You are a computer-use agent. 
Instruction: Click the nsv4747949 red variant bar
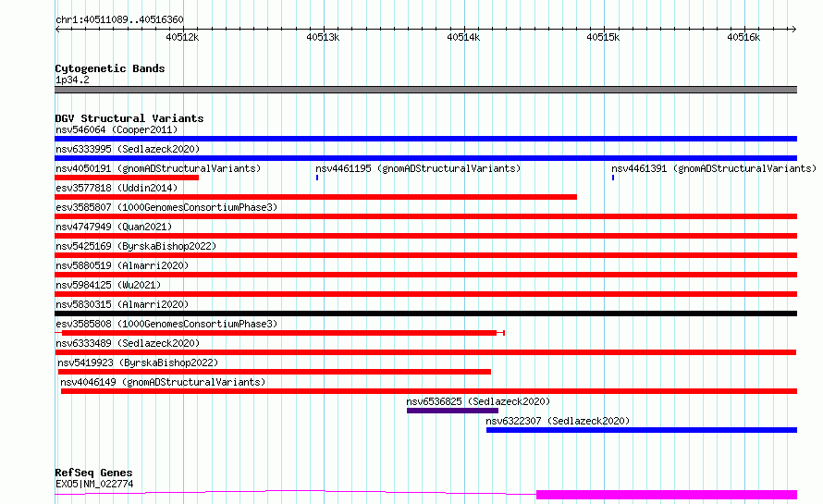(425, 236)
